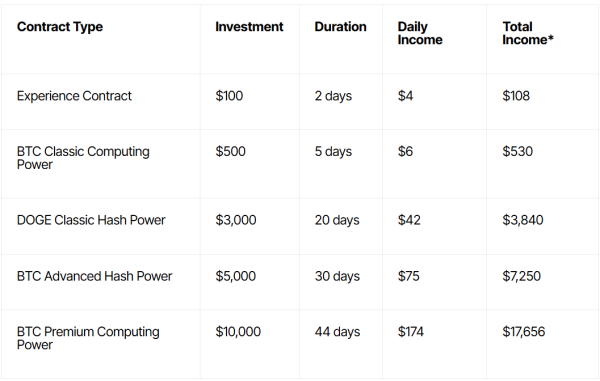Select the $17,656 total income value
Viewport: 600px width, 381px height.
click(524, 332)
